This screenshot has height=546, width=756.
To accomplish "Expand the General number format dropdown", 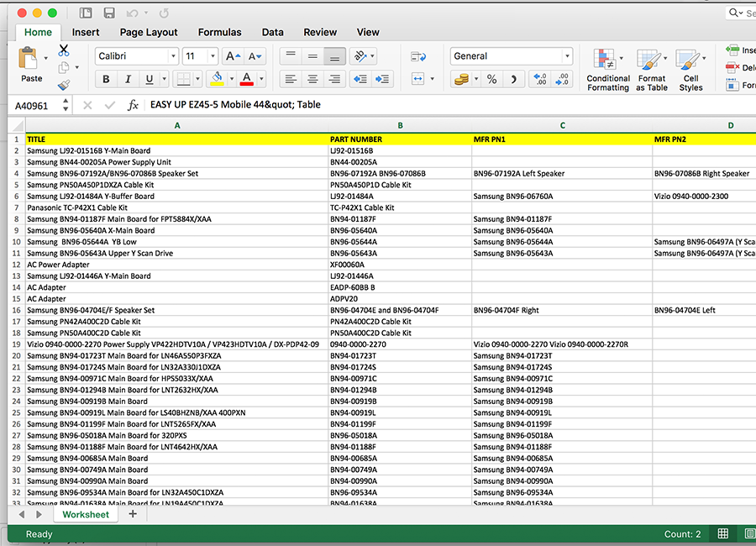I will [x=568, y=56].
